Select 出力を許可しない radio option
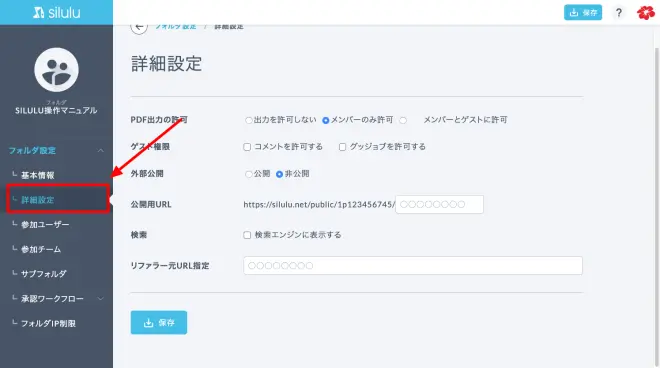This screenshot has height=368, width=660. tap(248, 120)
